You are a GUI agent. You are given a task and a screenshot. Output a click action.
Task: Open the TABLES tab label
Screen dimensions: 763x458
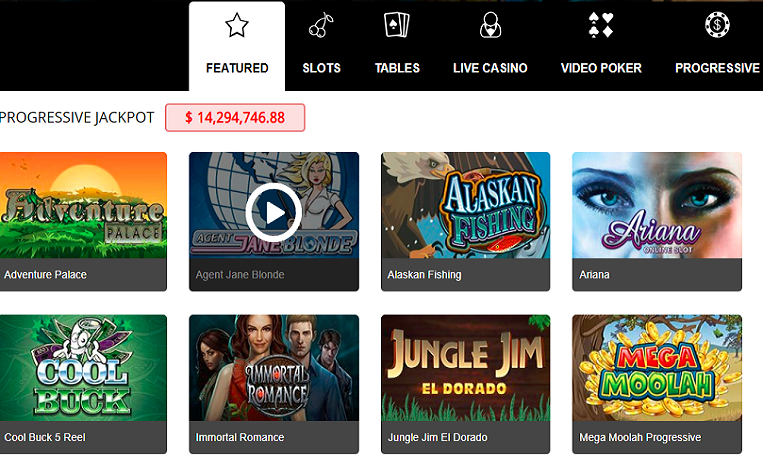click(x=397, y=68)
